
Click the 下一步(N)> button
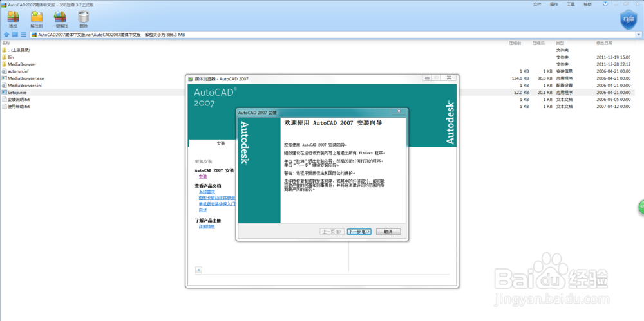point(359,232)
